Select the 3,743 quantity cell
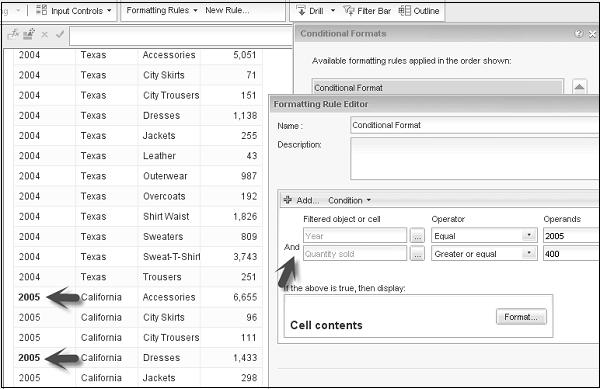This screenshot has height=389, width=600. [x=232, y=257]
